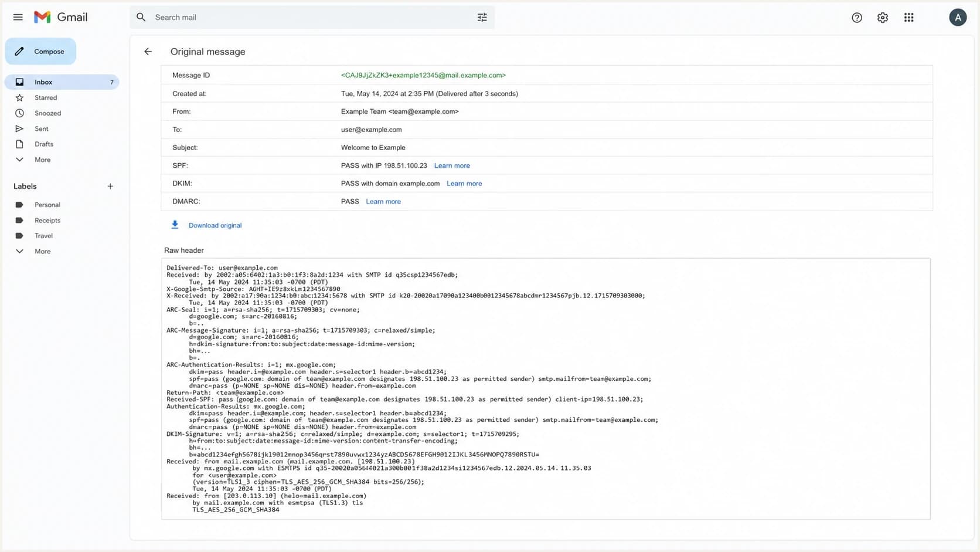Click the Inbox tray icon
The height and width of the screenshot is (552, 980).
pyautogui.click(x=19, y=82)
